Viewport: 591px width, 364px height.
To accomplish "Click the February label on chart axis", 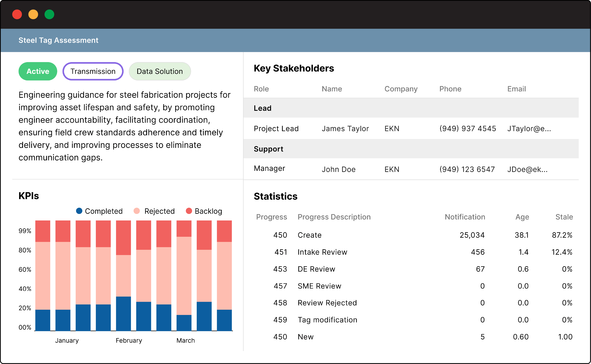I will pyautogui.click(x=129, y=340).
